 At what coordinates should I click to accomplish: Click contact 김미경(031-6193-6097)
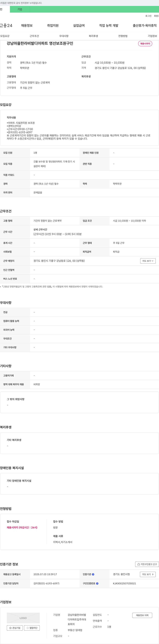pyautogui.click(x=46, y=583)
